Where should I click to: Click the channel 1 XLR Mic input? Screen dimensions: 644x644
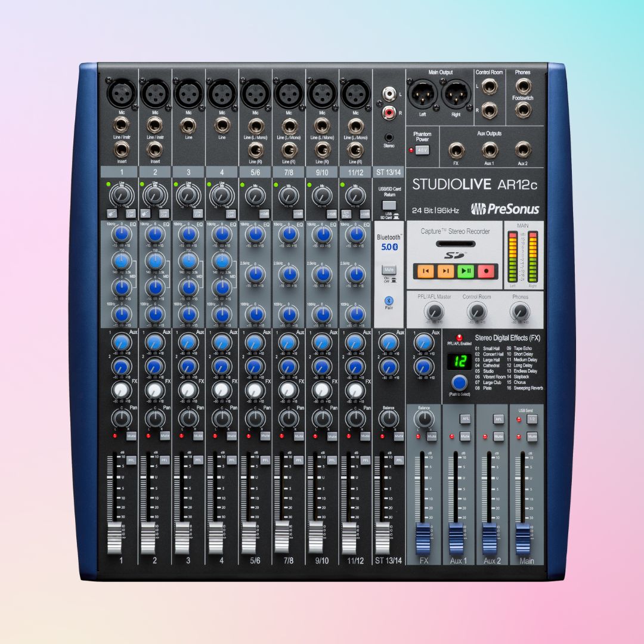click(122, 94)
